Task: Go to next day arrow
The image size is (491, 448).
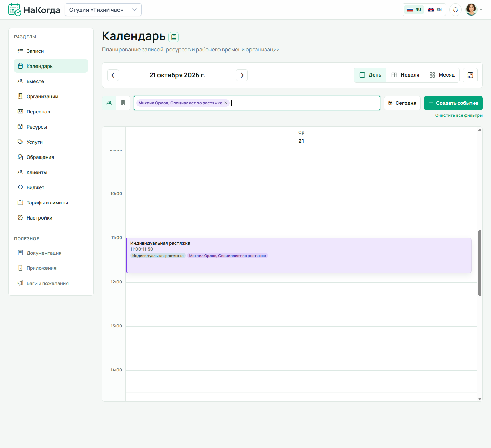Action: tap(242, 75)
